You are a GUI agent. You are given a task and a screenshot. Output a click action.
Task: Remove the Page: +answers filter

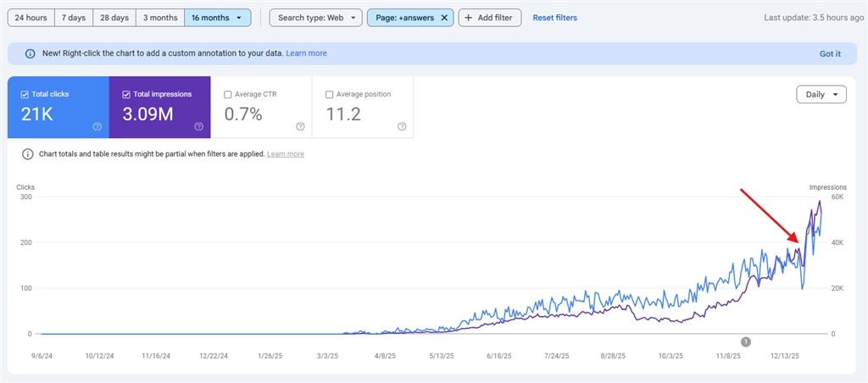pos(444,18)
